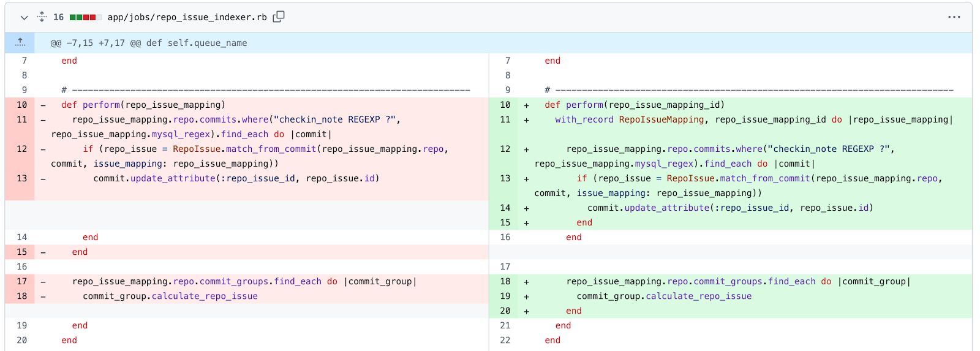Click added 'commit_group.calculate_repo_issue' line
980x351 pixels.
pos(664,296)
